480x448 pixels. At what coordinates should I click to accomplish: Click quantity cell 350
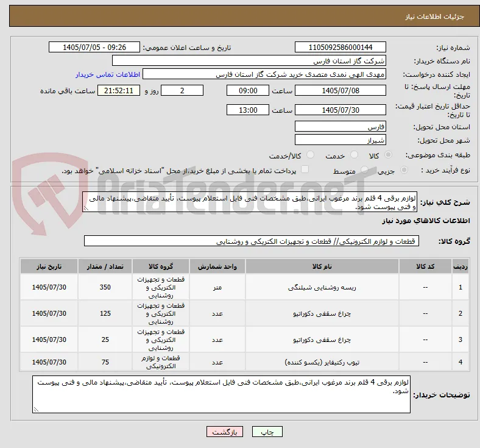105,287
